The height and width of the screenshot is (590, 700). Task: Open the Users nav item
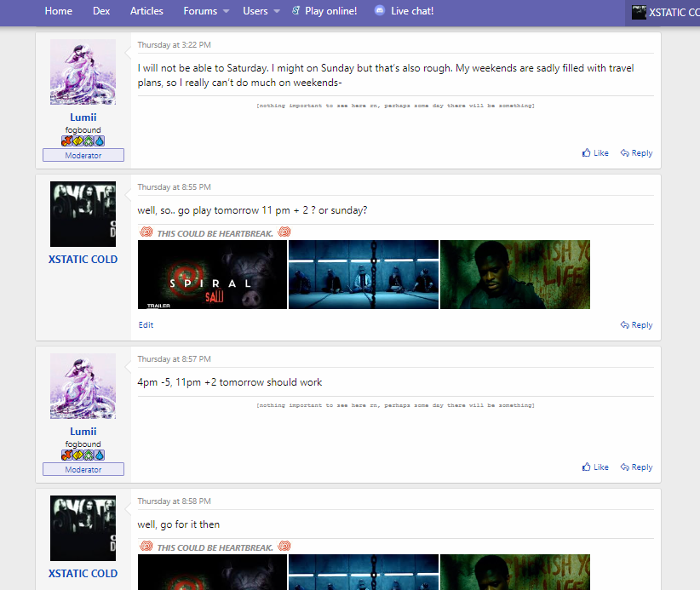[255, 11]
